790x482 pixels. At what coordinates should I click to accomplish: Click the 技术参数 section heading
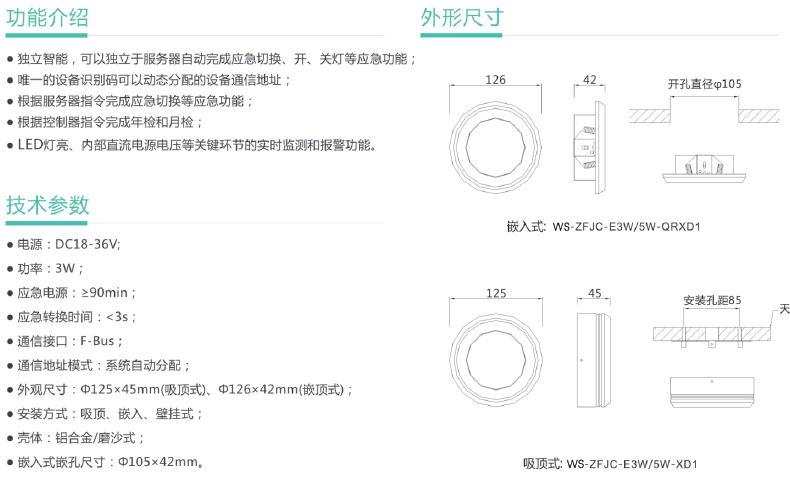[47, 205]
